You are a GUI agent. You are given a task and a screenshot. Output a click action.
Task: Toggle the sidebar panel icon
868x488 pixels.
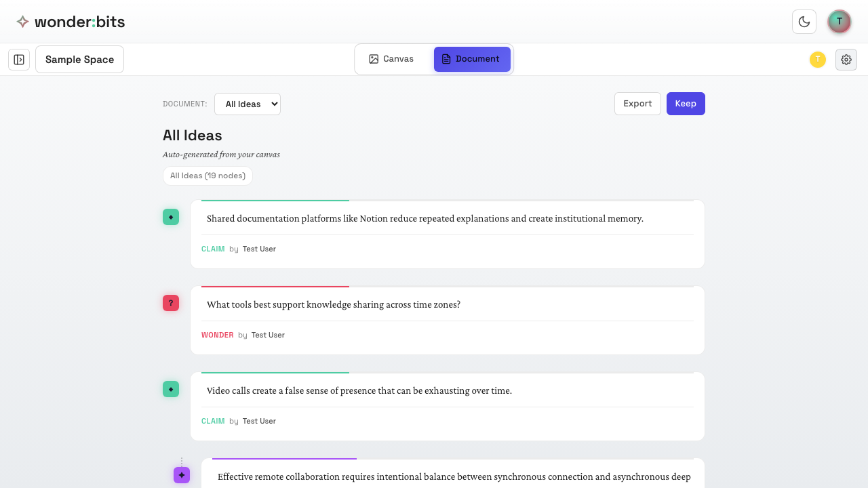click(19, 60)
